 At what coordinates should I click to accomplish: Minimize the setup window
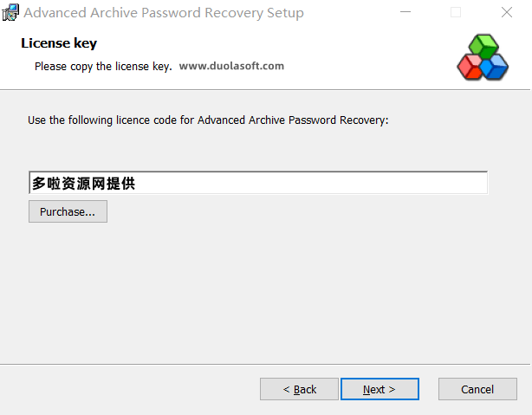[405, 12]
